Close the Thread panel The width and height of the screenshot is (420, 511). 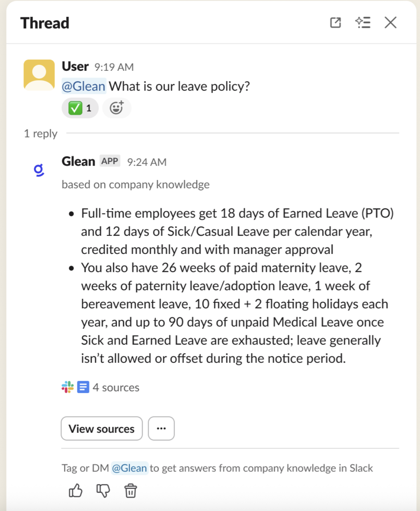pos(390,23)
